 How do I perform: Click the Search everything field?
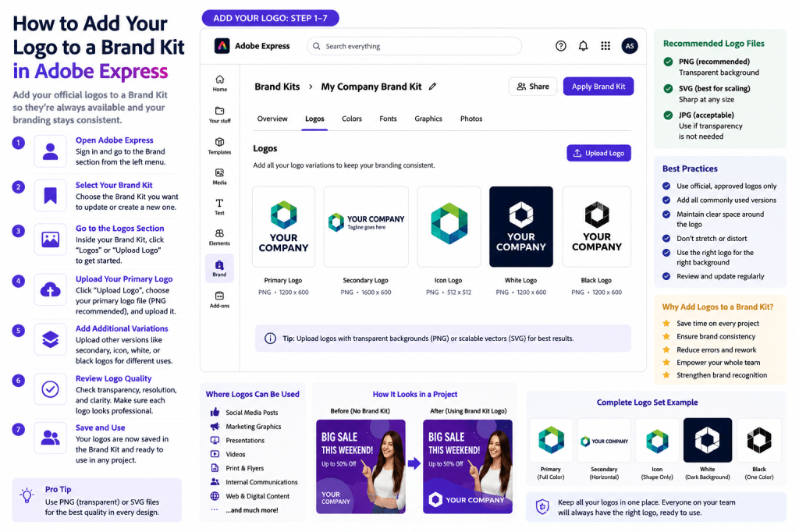414,46
